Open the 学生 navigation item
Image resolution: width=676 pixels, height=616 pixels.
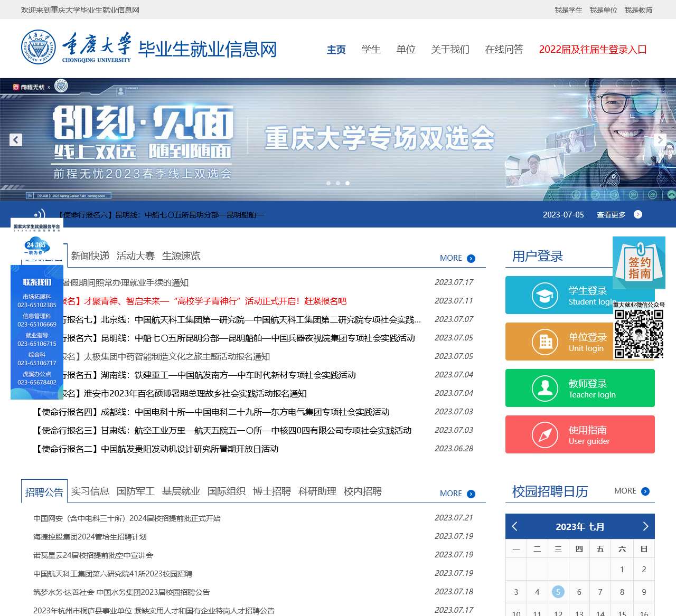371,50
